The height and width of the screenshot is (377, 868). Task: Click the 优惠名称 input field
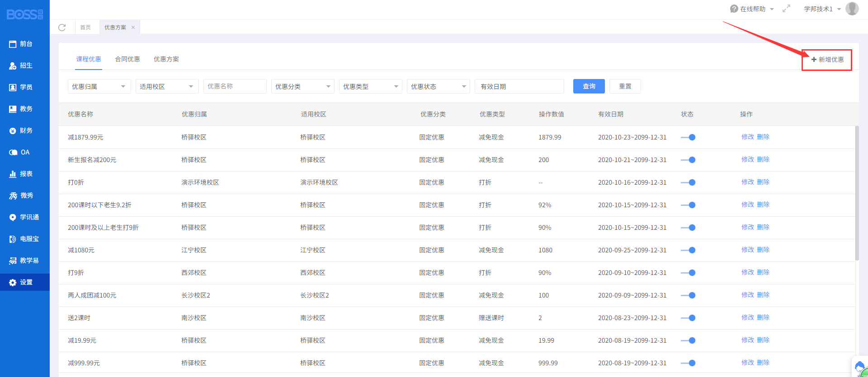[235, 86]
